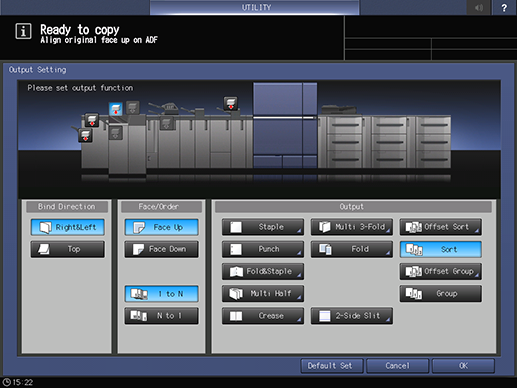Click the info icon beside Ready to copy
The height and width of the screenshot is (388, 517).
[23, 31]
